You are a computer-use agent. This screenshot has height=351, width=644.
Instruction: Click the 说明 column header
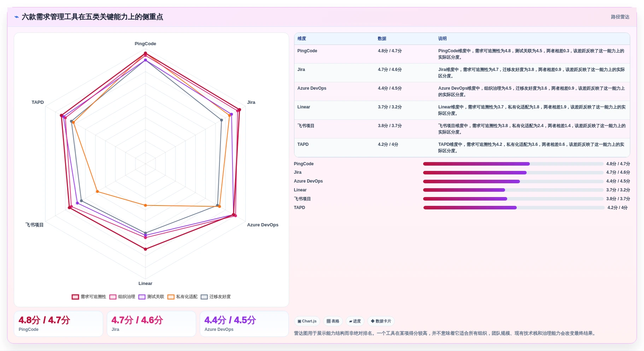pos(443,39)
